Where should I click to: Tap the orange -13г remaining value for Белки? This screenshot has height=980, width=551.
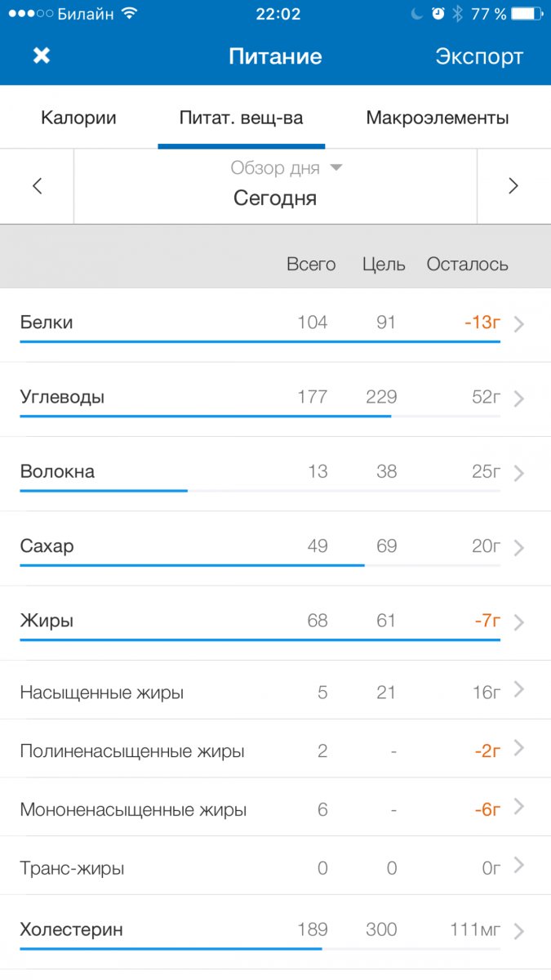click(x=482, y=322)
